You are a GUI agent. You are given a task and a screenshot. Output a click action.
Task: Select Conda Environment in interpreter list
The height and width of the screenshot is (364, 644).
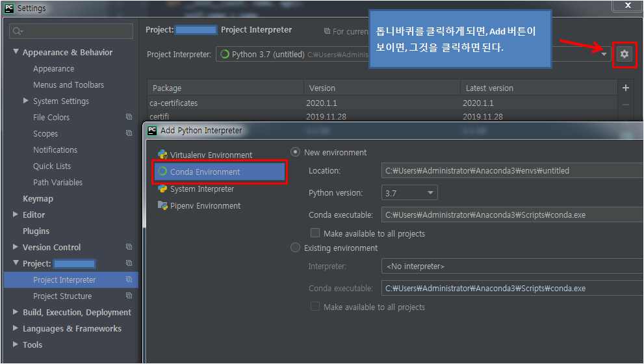pyautogui.click(x=219, y=172)
